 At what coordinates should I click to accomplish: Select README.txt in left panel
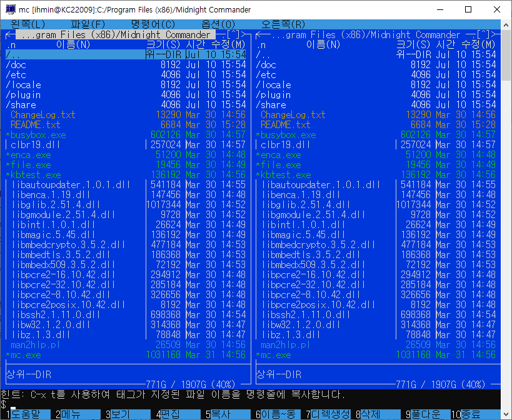(126, 124)
